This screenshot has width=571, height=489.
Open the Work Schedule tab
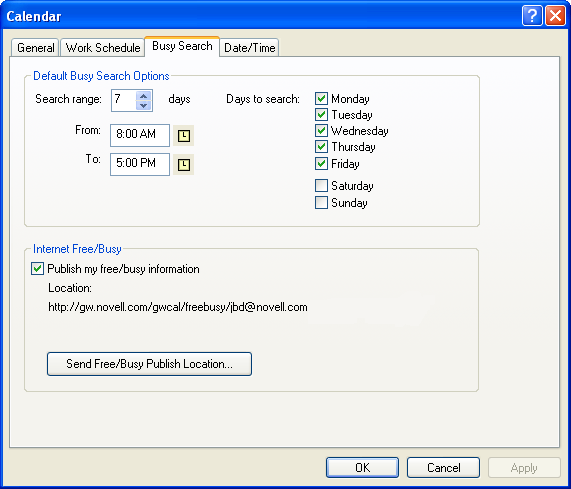(x=103, y=48)
